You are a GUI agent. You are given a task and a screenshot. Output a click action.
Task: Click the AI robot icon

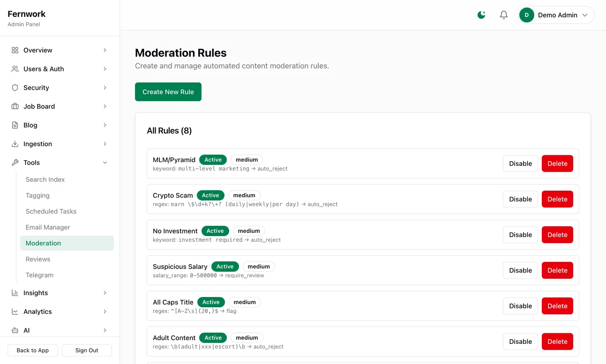click(x=15, y=330)
